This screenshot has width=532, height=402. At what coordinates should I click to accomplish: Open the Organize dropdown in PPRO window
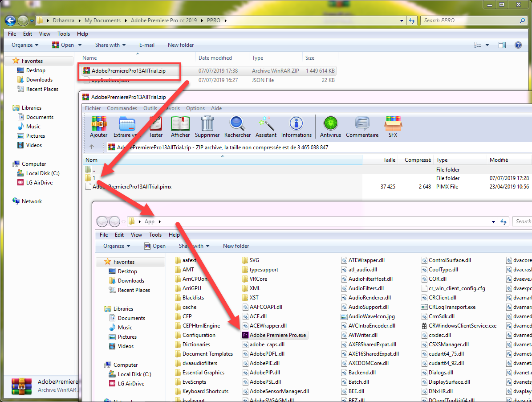tap(25, 45)
